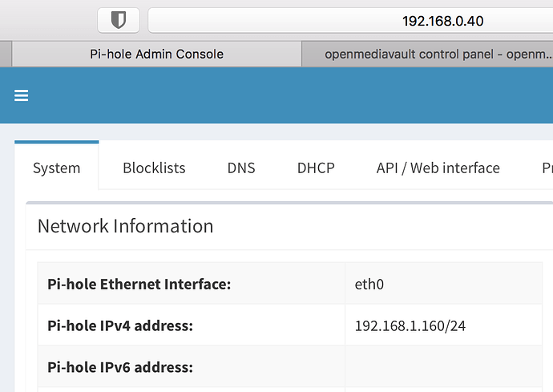The width and height of the screenshot is (553, 392).
Task: Click the partially visible tab after API
Action: (x=546, y=168)
